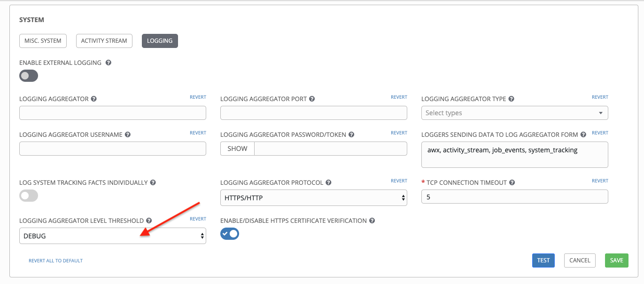The width and height of the screenshot is (644, 284).
Task: Revert the Logging Aggregator Port field
Action: click(399, 97)
